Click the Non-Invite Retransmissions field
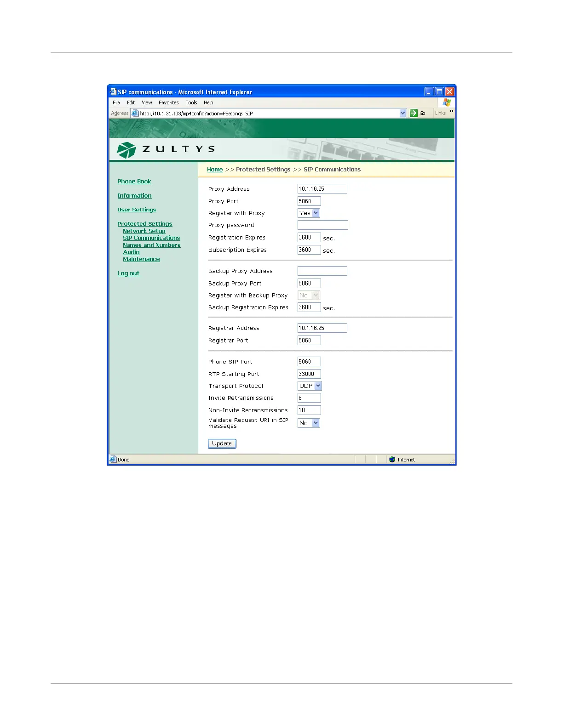This screenshot has height=728, width=563. (x=309, y=410)
